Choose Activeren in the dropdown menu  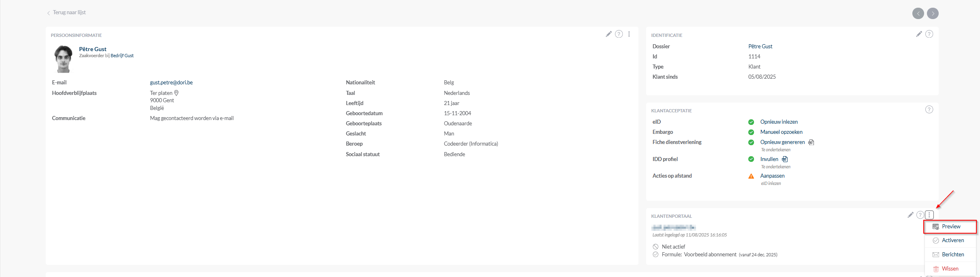(952, 240)
